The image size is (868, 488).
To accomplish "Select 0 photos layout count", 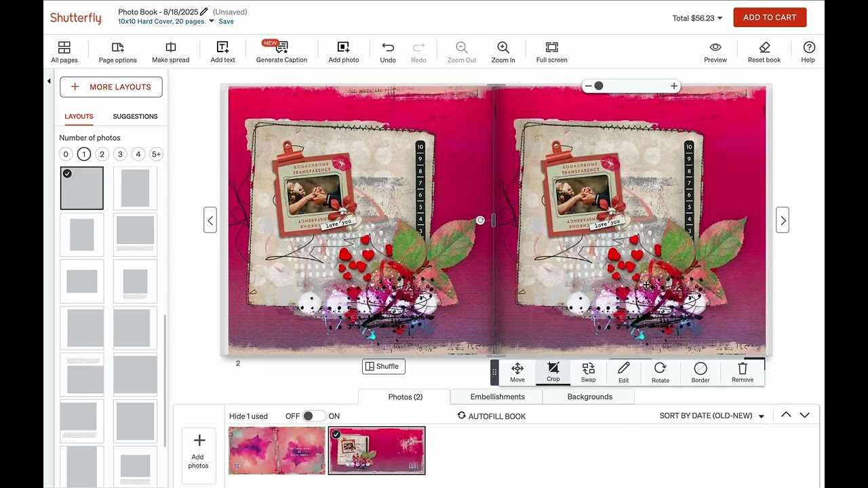I will [66, 154].
